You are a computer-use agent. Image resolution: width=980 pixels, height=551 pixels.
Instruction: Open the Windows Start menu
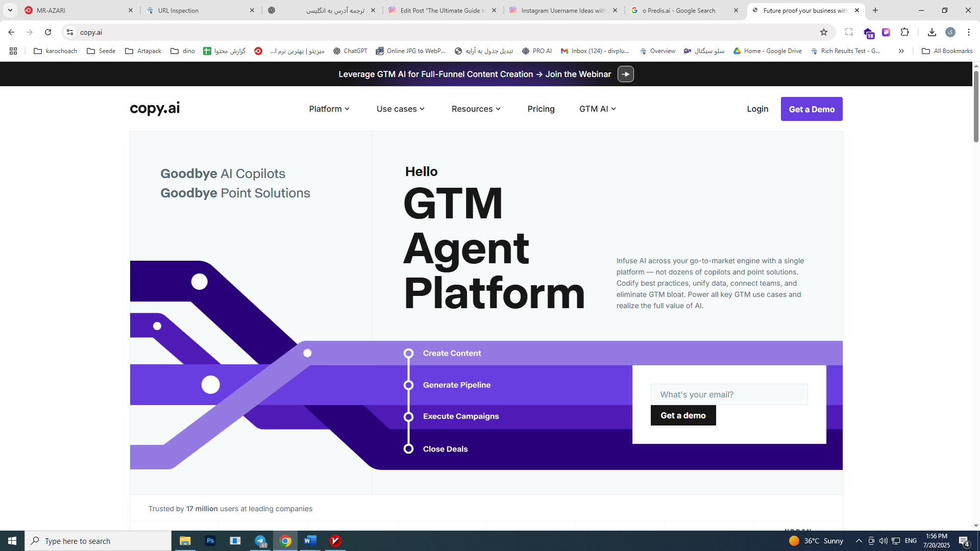point(12,541)
